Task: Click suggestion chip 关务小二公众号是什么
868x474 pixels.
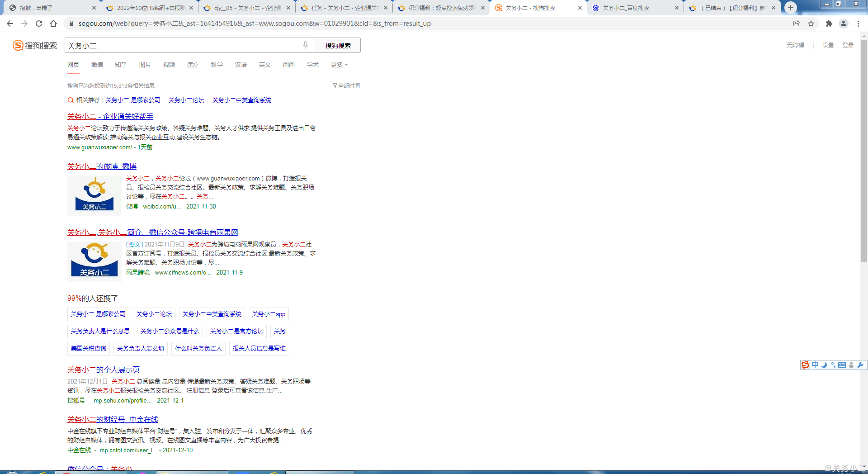Action: coord(170,331)
